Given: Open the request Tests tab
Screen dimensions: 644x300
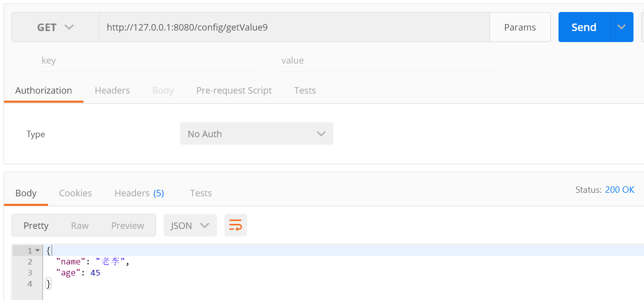Looking at the screenshot, I should pos(305,91).
